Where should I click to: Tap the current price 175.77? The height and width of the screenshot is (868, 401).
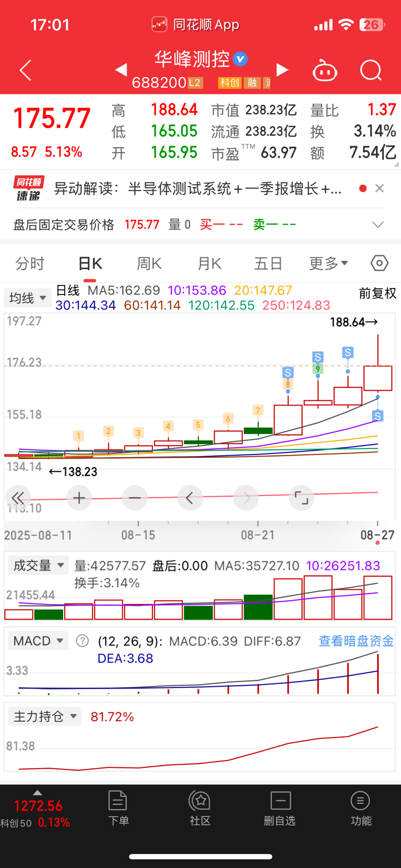coord(52,118)
